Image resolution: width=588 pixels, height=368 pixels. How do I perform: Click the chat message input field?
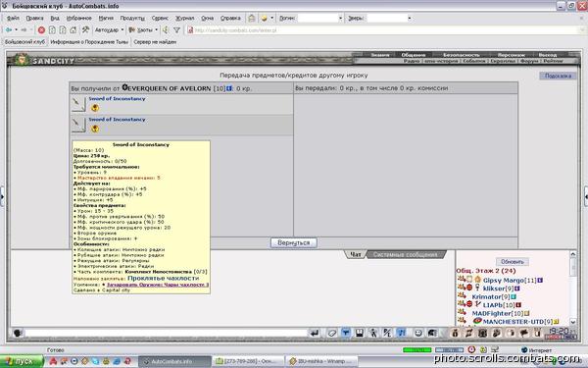pos(166,333)
